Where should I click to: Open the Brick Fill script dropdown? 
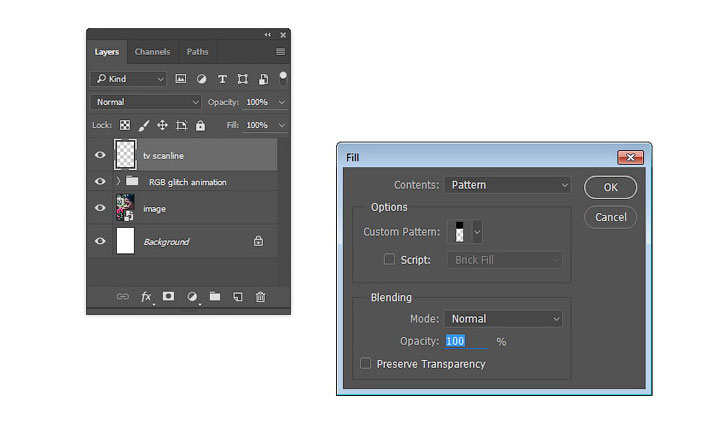504,260
